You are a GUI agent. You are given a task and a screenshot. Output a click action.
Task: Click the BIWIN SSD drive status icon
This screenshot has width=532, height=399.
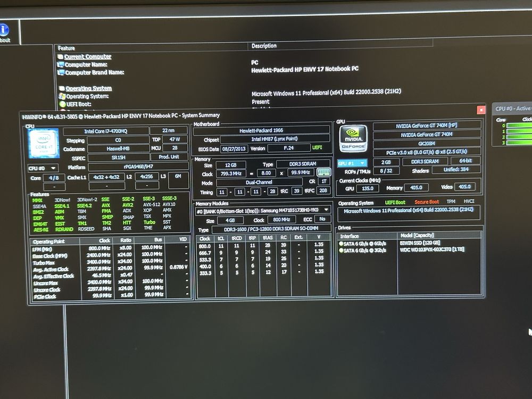coord(341,244)
